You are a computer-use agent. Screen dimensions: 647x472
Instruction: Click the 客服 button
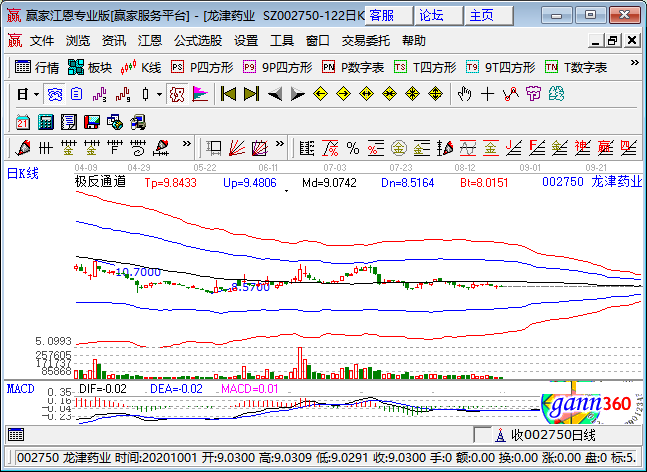tap(388, 16)
